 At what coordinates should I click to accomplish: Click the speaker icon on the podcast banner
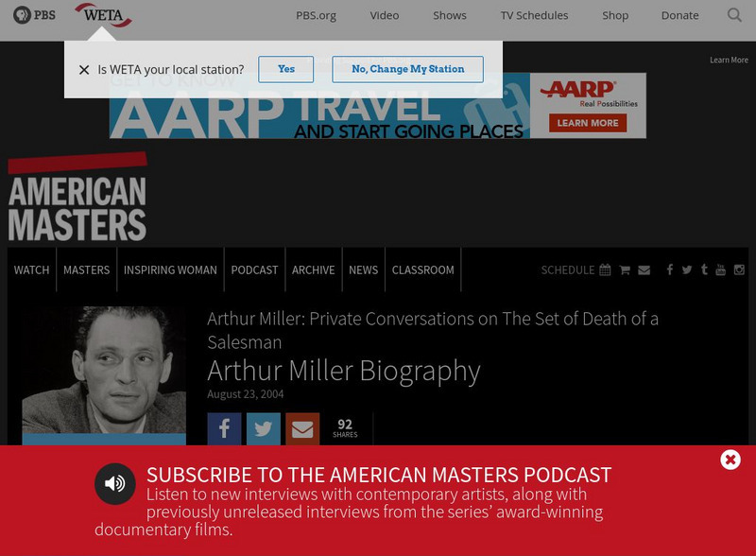pos(113,484)
